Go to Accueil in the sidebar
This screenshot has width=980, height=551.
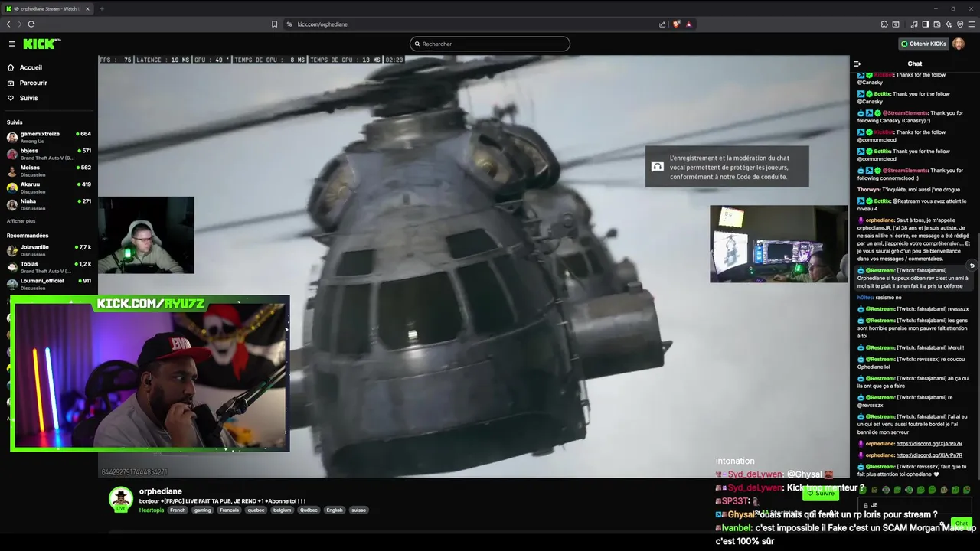point(31,67)
